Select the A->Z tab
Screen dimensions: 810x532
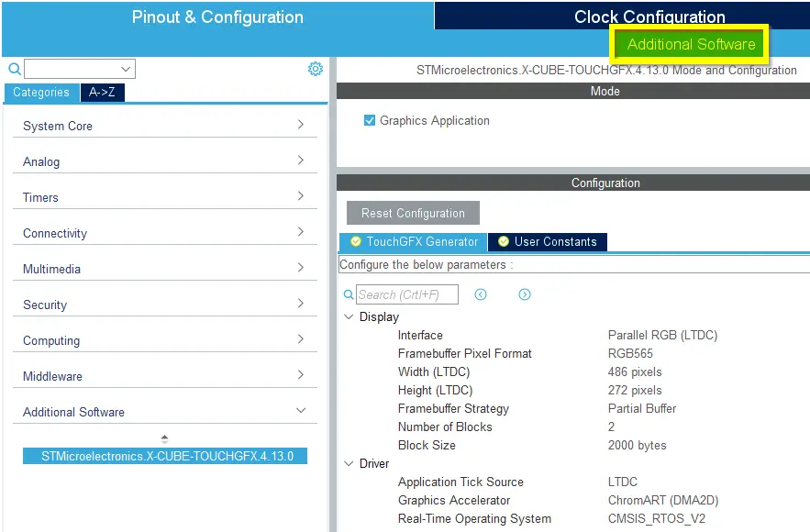tap(102, 93)
